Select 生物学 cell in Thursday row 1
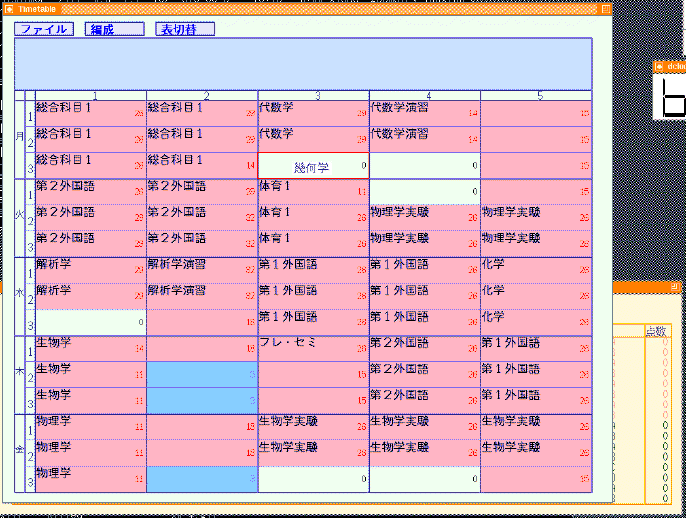This screenshot has height=518, width=686. [90, 348]
